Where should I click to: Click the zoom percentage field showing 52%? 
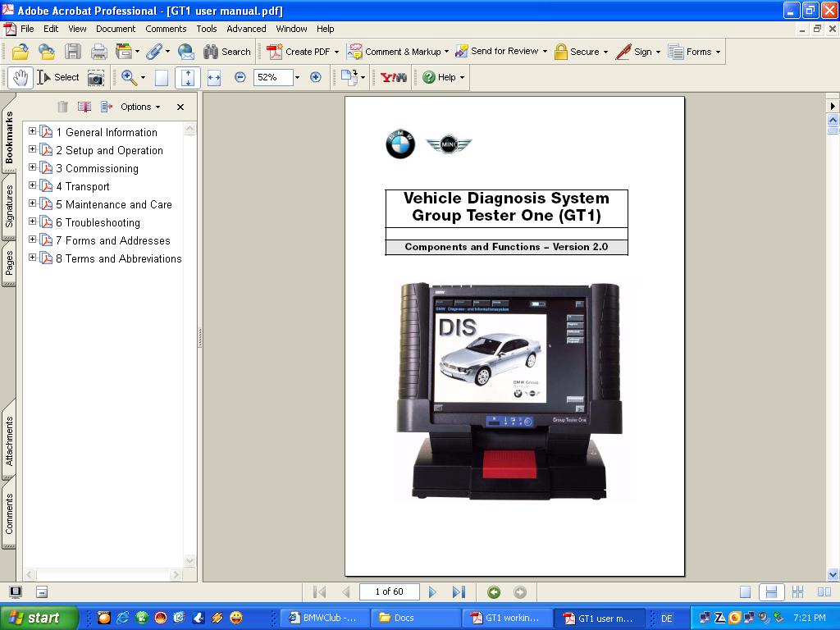point(273,78)
